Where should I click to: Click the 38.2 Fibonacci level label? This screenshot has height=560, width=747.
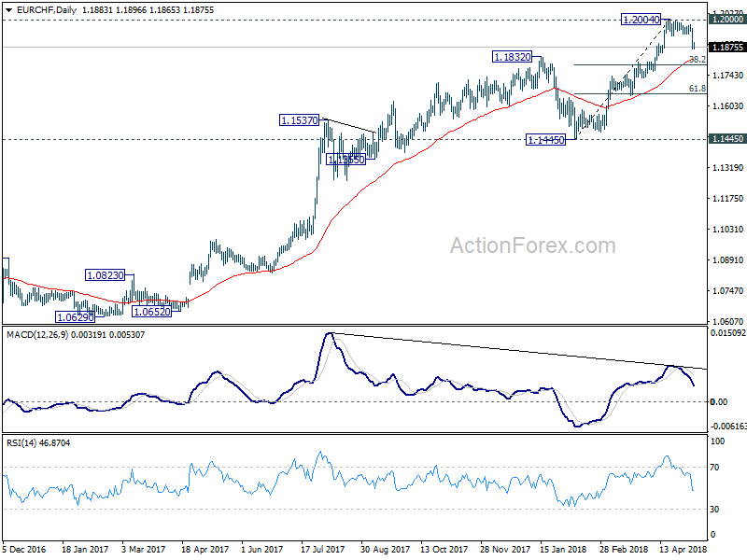point(698,60)
